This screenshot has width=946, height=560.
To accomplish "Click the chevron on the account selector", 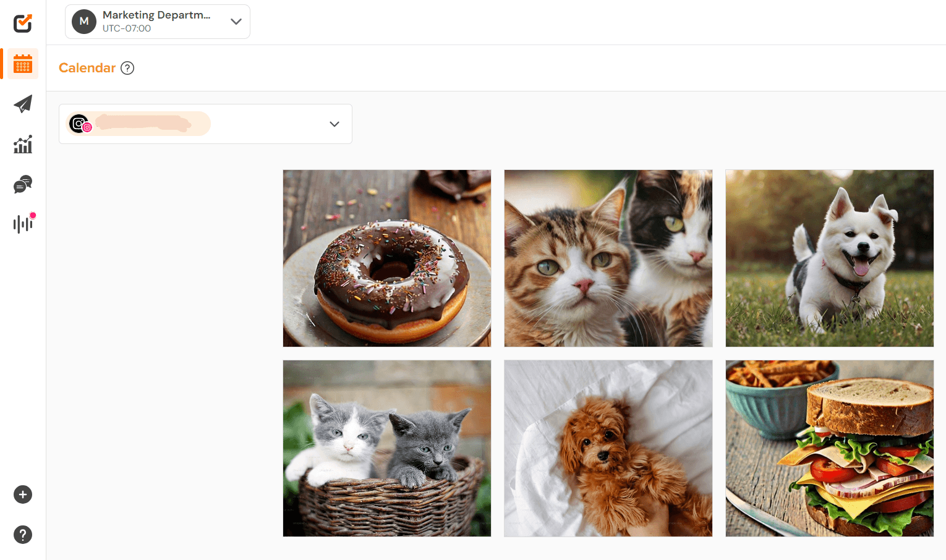I will pos(335,124).
